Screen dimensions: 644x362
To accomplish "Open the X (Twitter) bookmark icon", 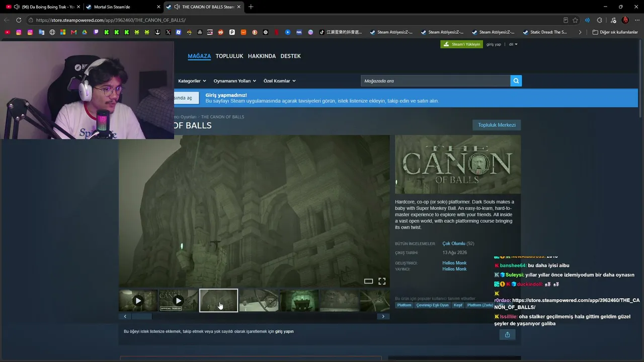I will (168, 32).
